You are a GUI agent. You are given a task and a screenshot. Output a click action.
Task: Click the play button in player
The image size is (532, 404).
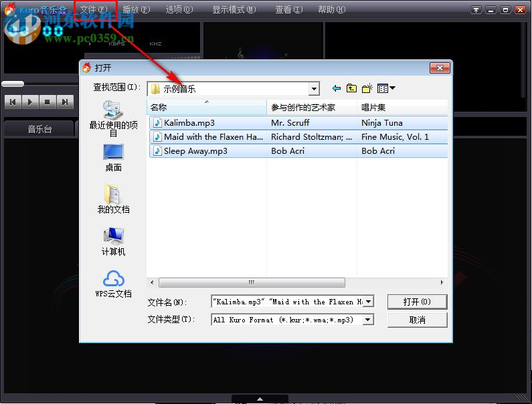point(30,102)
